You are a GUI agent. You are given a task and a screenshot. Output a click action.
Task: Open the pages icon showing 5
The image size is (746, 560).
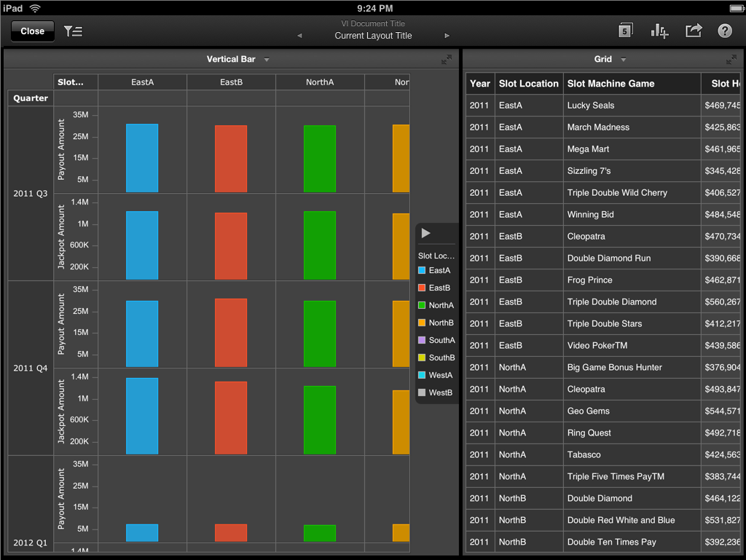(625, 31)
